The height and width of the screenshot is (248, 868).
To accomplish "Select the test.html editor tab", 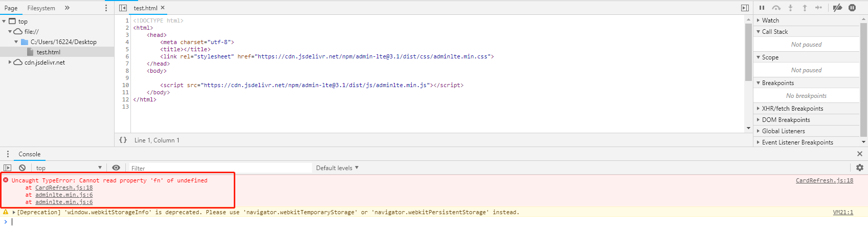I will [x=145, y=8].
